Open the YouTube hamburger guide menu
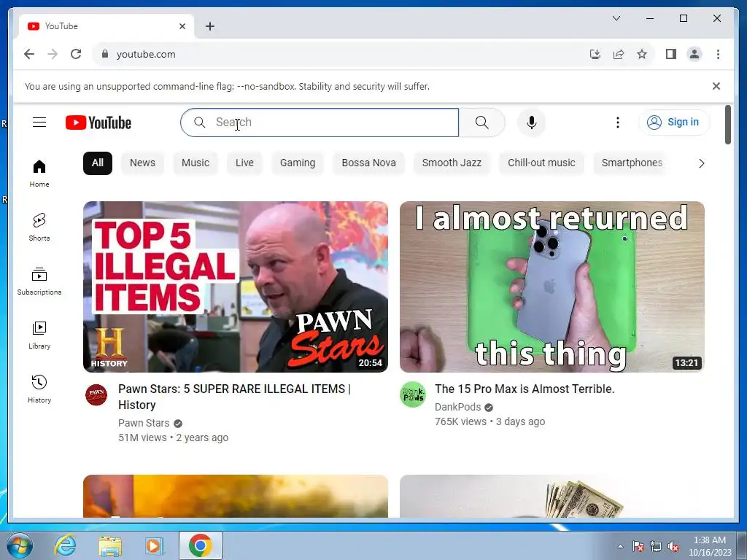This screenshot has height=560, width=747. point(39,122)
